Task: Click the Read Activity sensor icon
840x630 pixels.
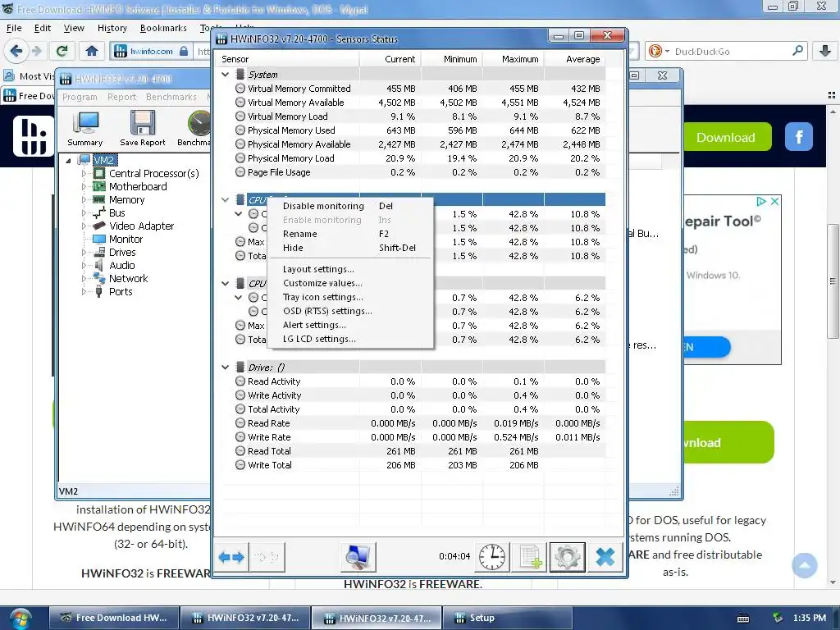Action: (240, 381)
